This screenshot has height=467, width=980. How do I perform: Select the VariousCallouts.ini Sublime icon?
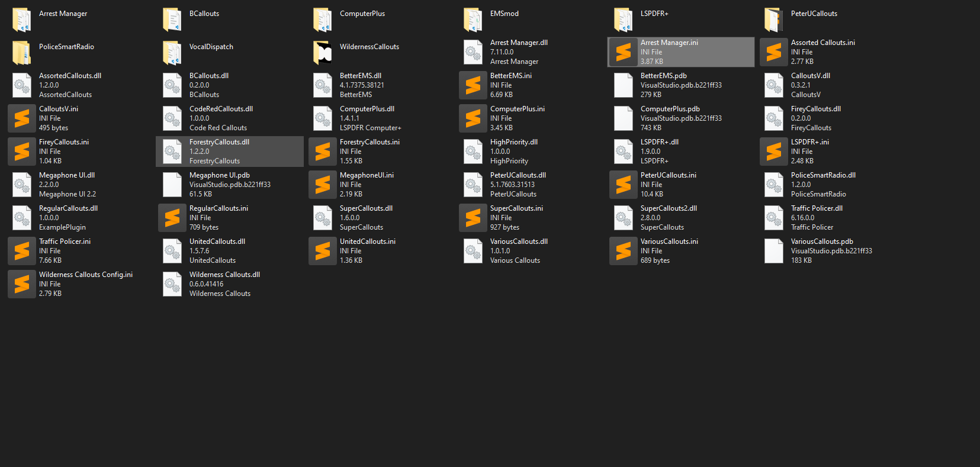[624, 251]
